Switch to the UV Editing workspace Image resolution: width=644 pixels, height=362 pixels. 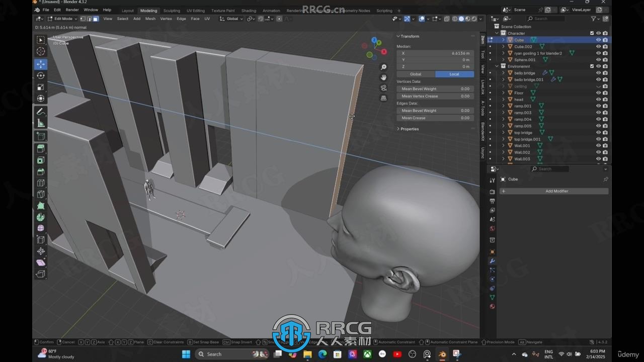point(196,11)
